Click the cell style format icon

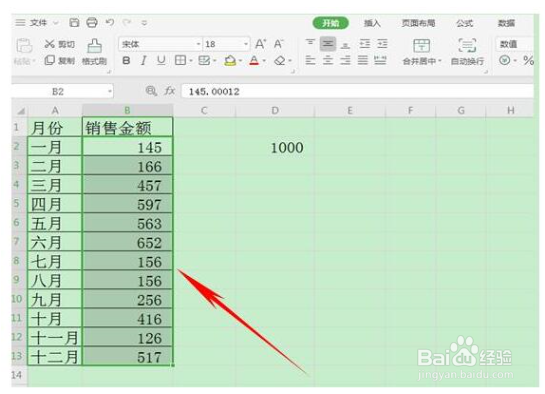point(204,61)
